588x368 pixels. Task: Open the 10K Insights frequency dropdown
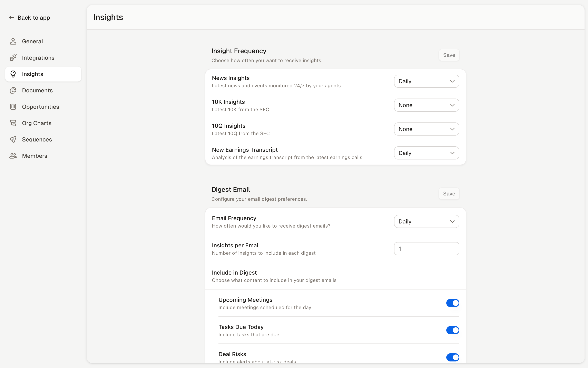(x=427, y=105)
